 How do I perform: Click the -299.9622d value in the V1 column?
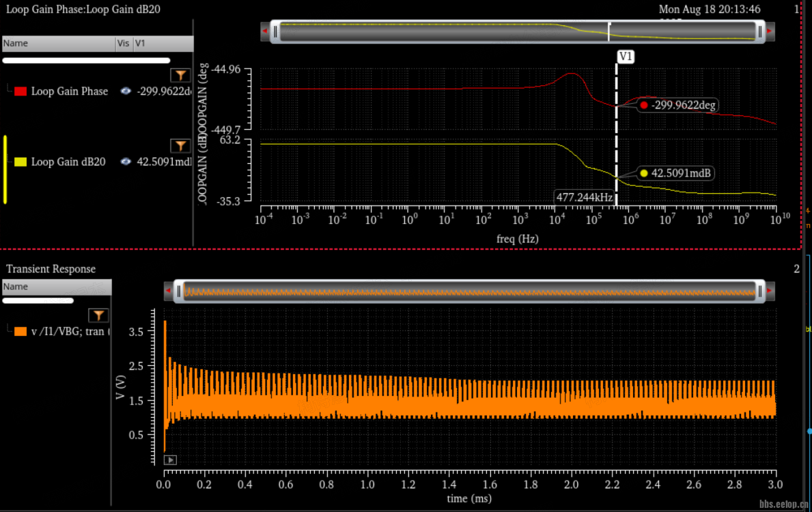tap(164, 91)
